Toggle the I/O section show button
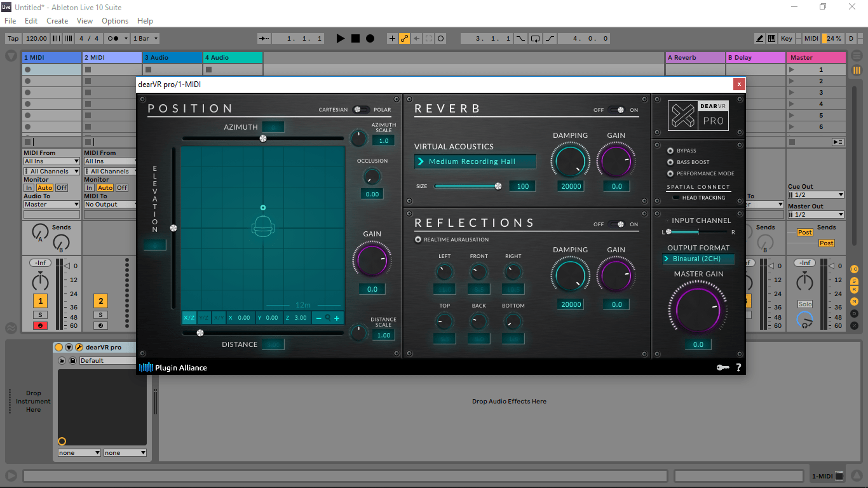 tap(854, 269)
